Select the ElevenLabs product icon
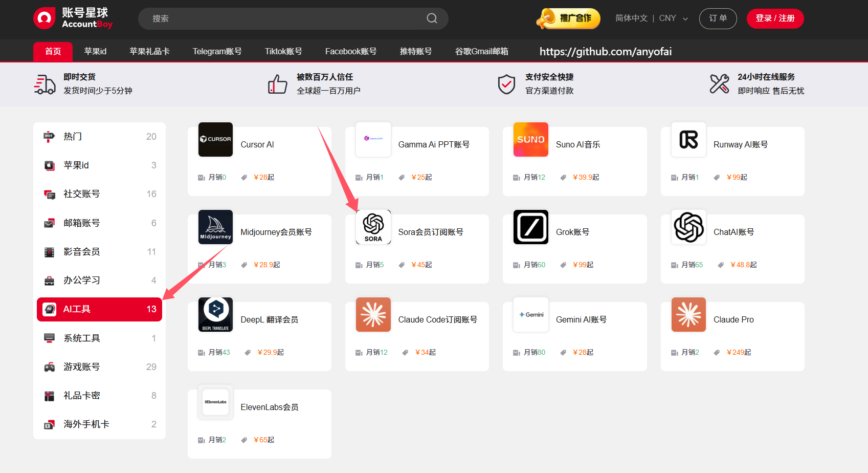This screenshot has width=868, height=473. pyautogui.click(x=215, y=402)
